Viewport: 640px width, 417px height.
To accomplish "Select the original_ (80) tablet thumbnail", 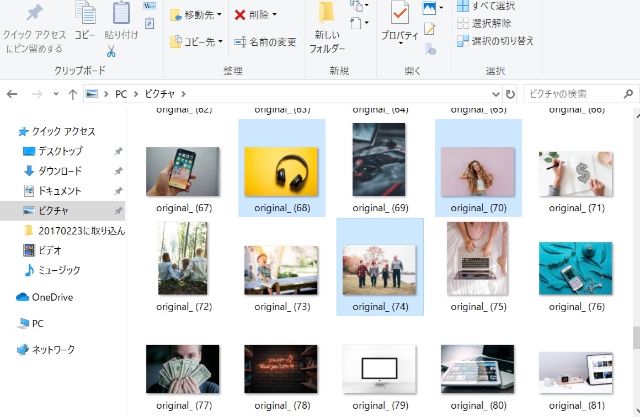I will pos(478,369).
